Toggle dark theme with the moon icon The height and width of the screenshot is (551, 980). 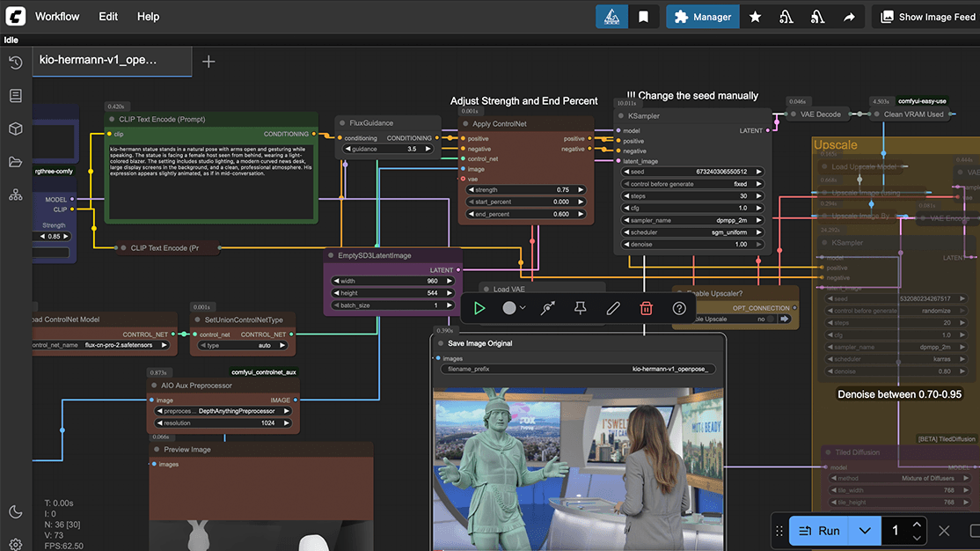click(x=16, y=511)
